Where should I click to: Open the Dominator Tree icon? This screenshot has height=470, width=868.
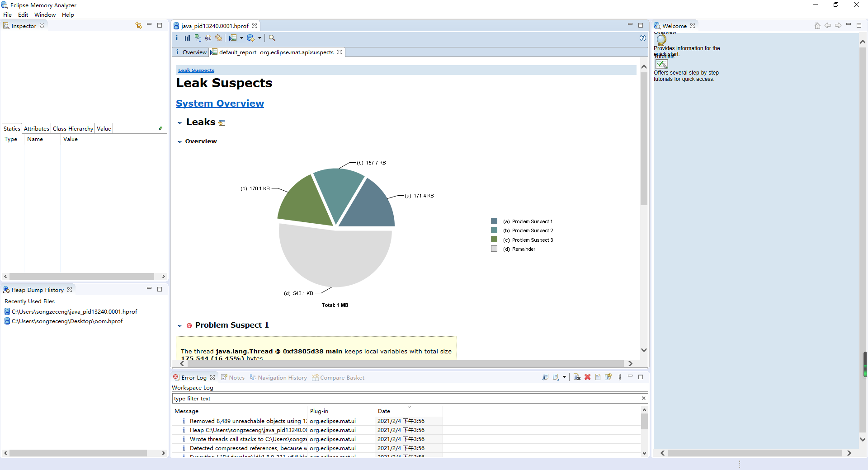coord(198,38)
